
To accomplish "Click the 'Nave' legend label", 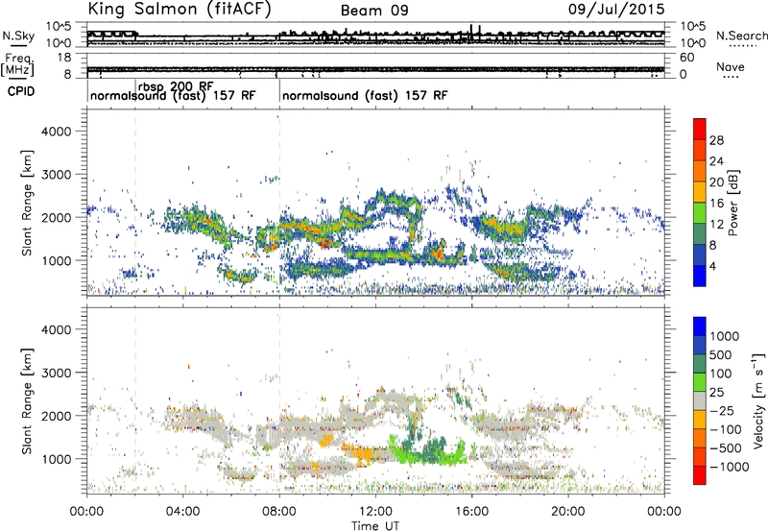I will pyautogui.click(x=731, y=67).
